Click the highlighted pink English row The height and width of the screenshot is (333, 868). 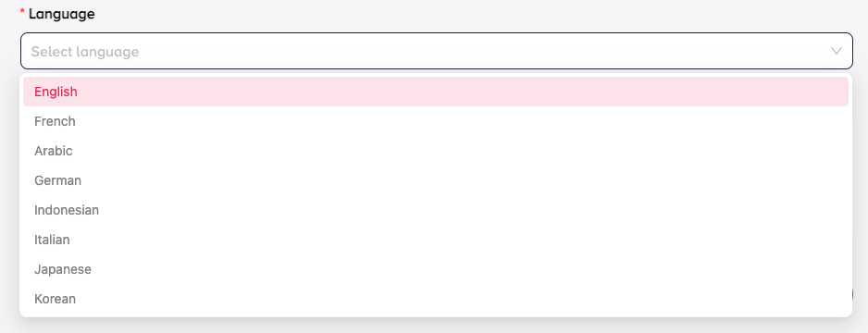(x=436, y=92)
